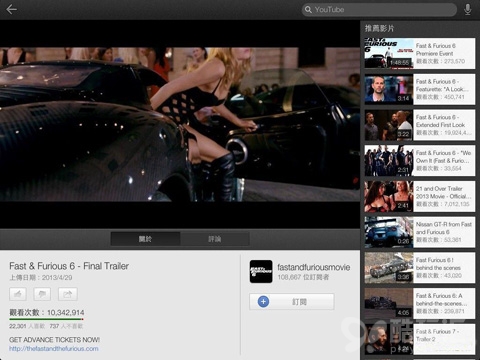Select title Extended First Look
The width and height of the screenshot is (480, 360).
440,121
